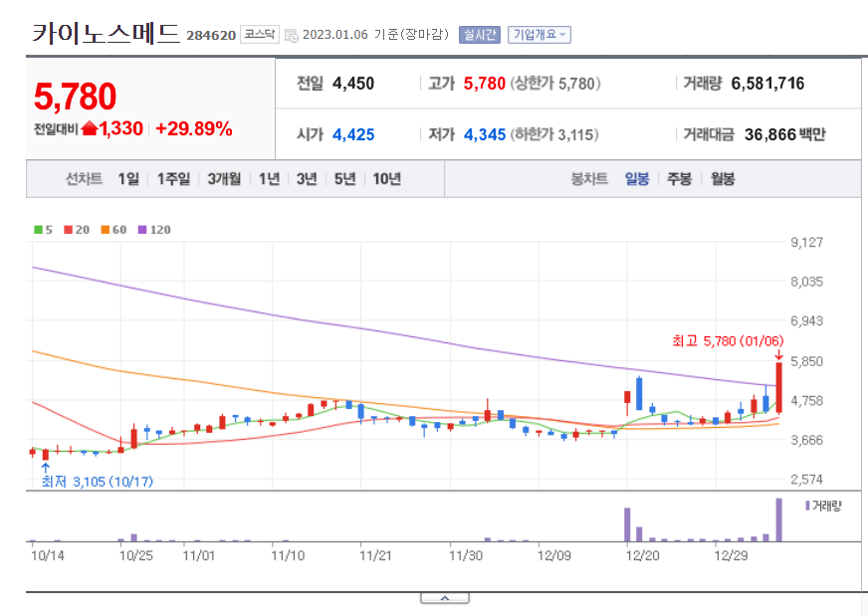Switch to 주봉 weekly candle chart
Screen dimensions: 868x616
pos(679,179)
